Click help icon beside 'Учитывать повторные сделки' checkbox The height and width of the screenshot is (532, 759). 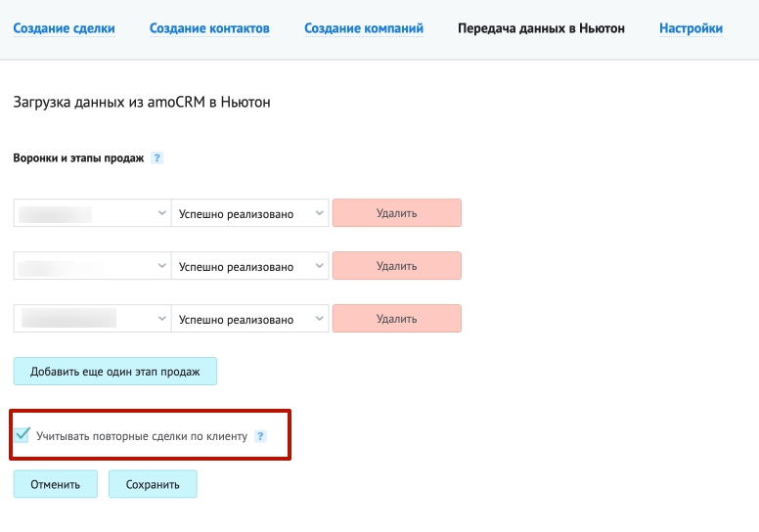pyautogui.click(x=260, y=436)
